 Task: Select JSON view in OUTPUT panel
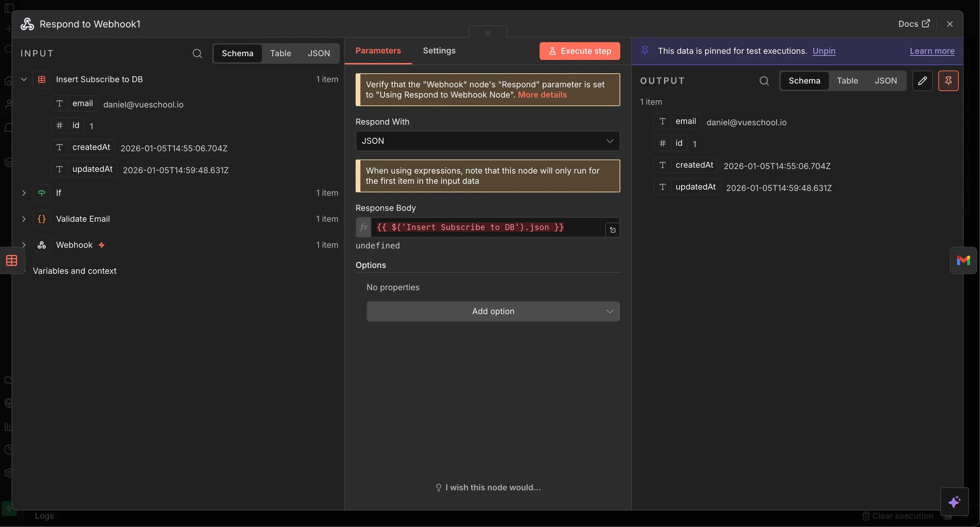coord(886,81)
